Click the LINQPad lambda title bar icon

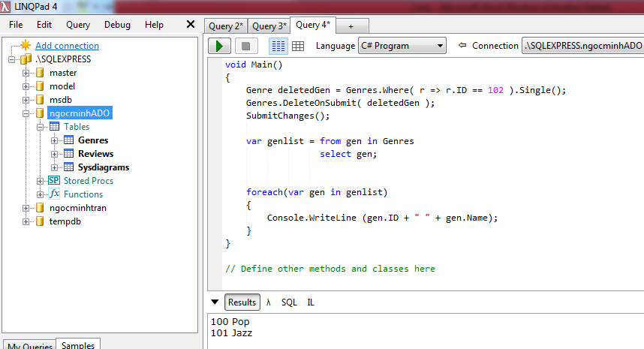(5, 7)
